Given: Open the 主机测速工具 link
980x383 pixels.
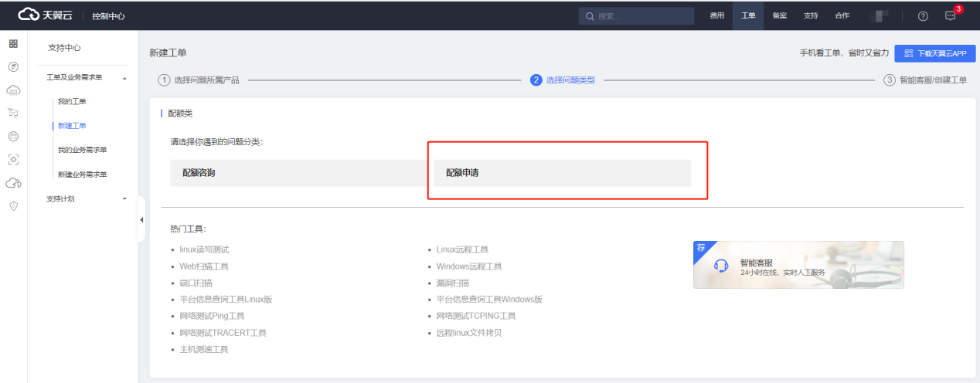Looking at the screenshot, I should pos(204,349).
